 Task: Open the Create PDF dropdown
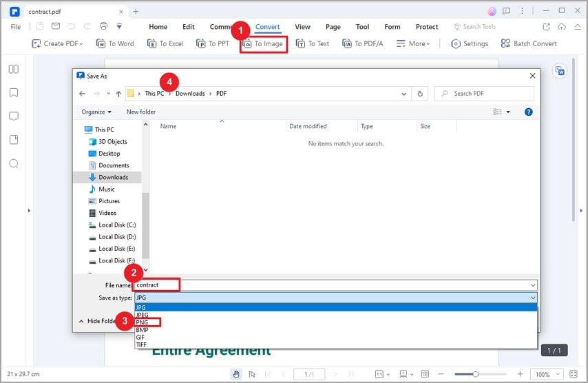pos(57,43)
